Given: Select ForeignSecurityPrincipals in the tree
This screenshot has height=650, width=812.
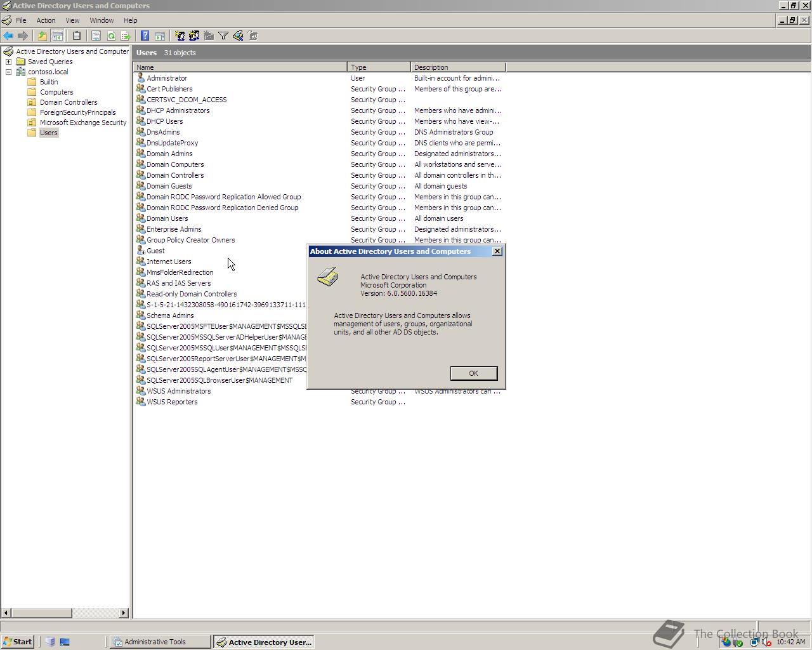Looking at the screenshot, I should tap(77, 112).
